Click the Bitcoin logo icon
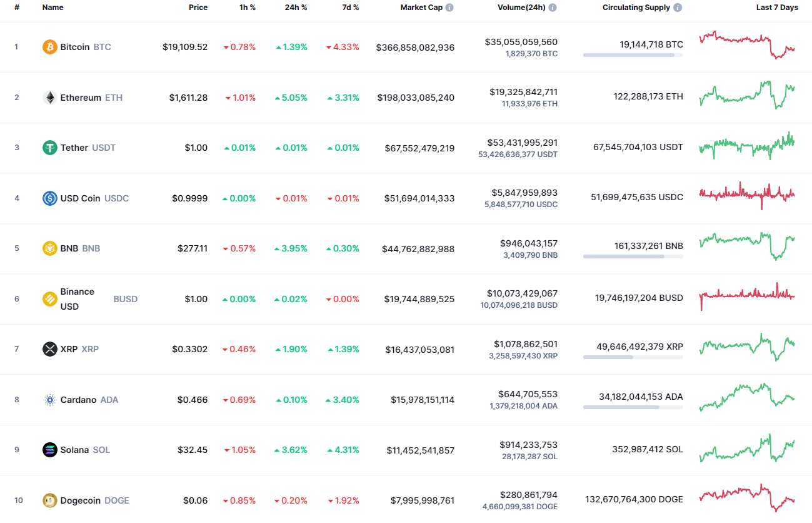 pos(49,46)
